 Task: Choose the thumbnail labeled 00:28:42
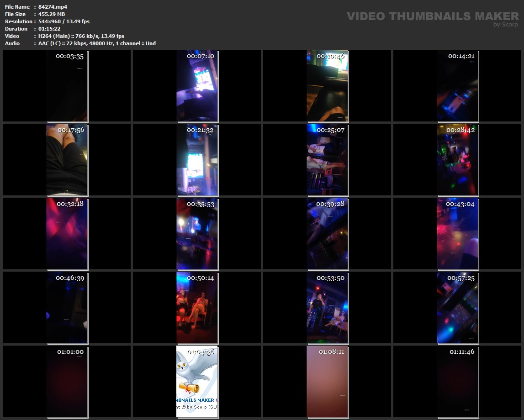pyautogui.click(x=458, y=160)
